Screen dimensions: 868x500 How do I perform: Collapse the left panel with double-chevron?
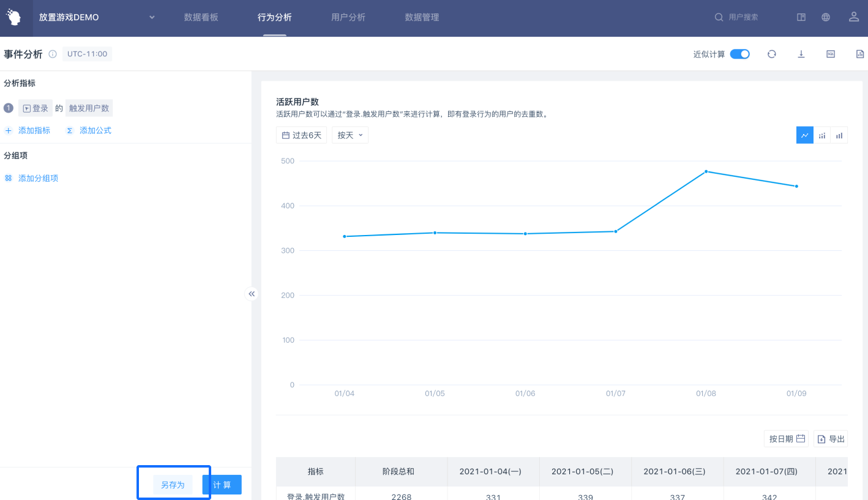pos(252,294)
